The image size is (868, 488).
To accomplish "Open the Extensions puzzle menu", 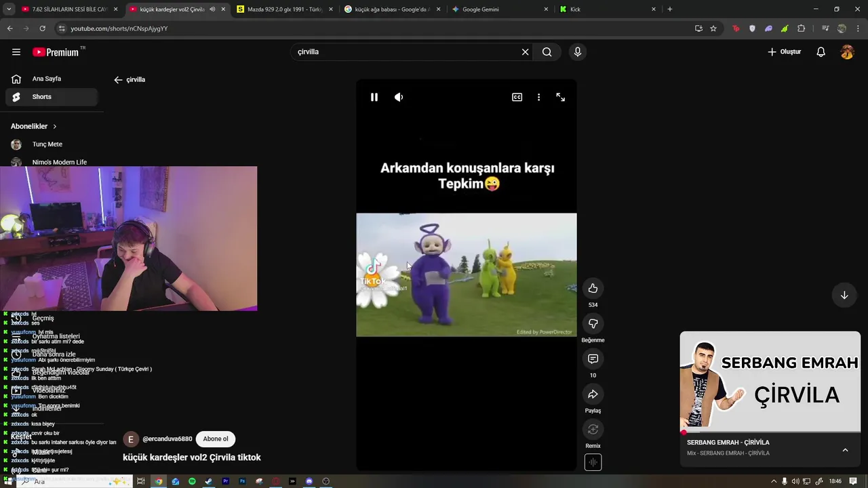I will pos(802,28).
